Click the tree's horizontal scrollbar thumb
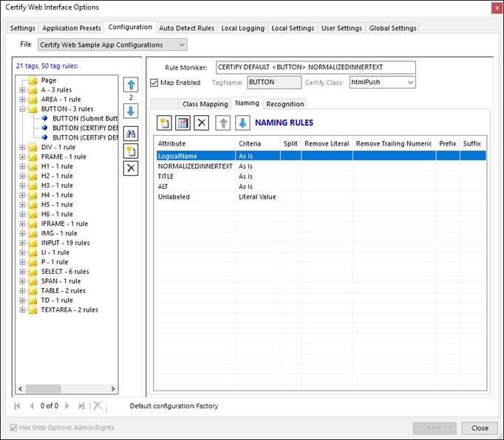Image resolution: width=504 pixels, height=440 pixels. click(44, 389)
